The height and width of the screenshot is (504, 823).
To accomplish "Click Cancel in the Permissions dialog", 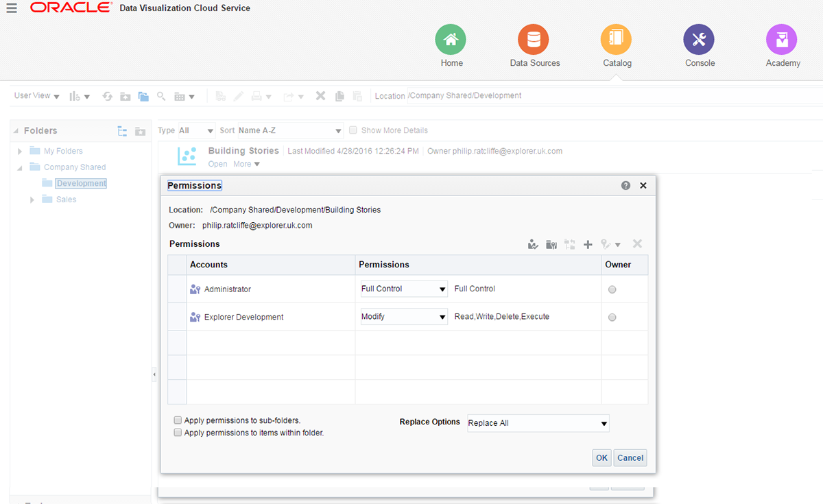I will tap(630, 458).
